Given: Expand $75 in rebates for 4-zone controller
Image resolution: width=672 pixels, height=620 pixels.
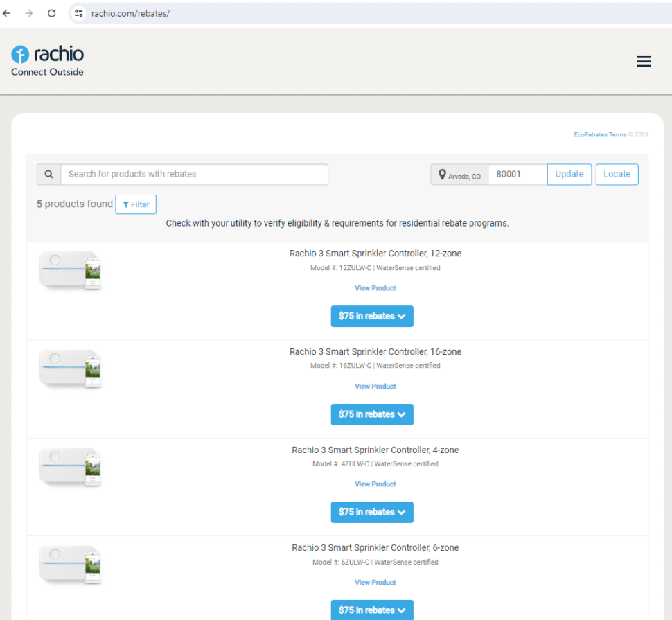Looking at the screenshot, I should 372,512.
